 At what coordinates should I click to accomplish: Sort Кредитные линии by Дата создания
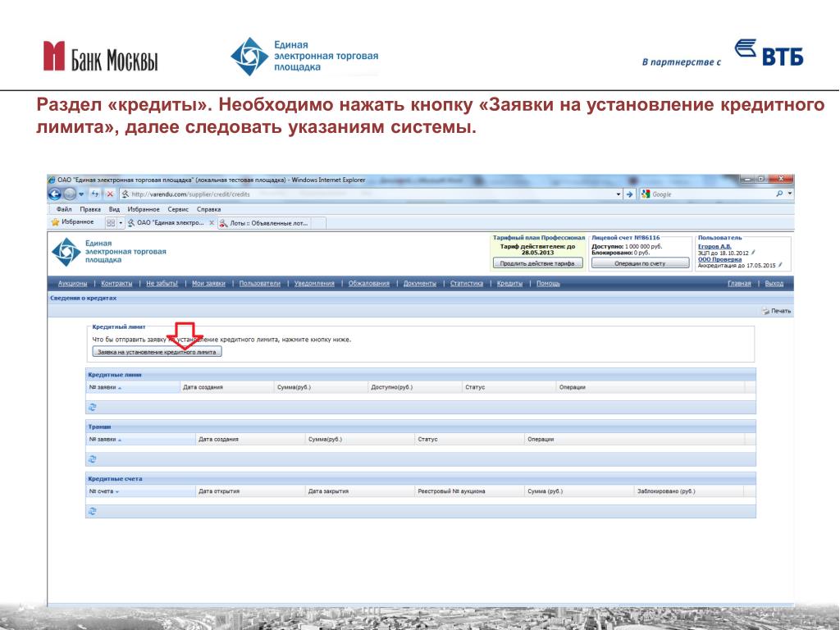click(226, 387)
